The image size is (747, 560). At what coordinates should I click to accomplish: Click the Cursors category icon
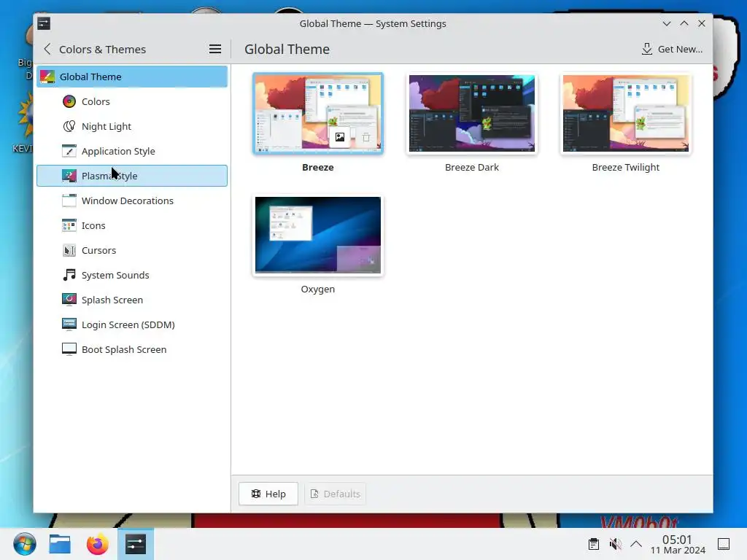pyautogui.click(x=69, y=250)
